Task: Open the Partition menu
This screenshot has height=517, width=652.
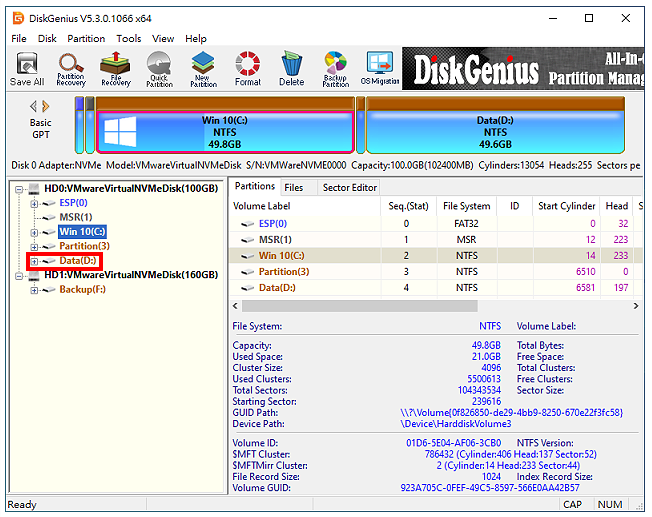Action: coord(86,39)
